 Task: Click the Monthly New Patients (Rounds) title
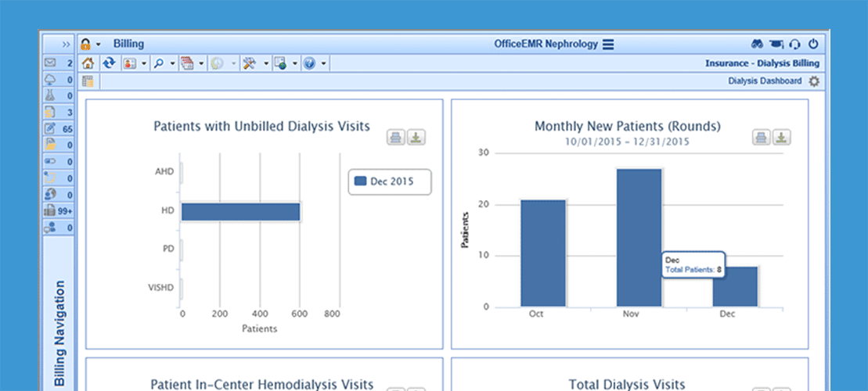627,127
